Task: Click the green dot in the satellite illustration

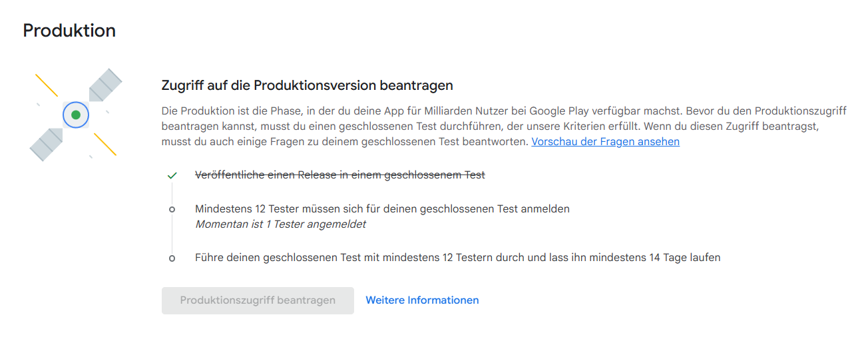Action: pos(76,115)
